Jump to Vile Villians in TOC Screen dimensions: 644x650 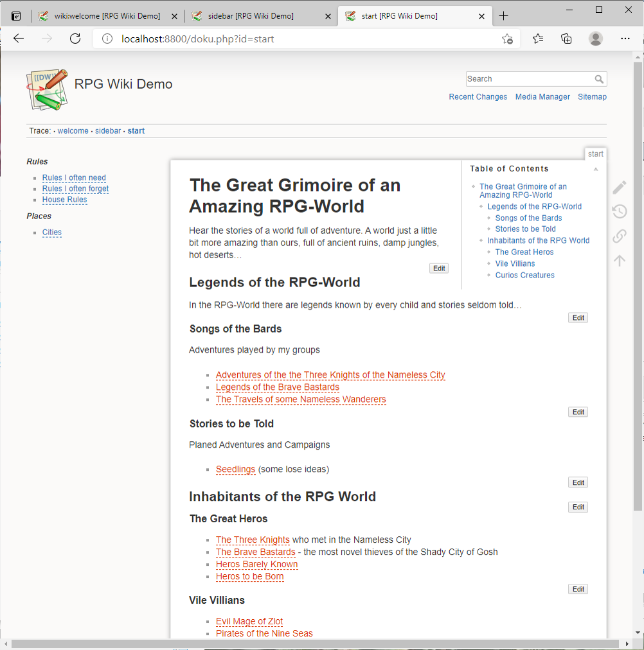point(515,263)
